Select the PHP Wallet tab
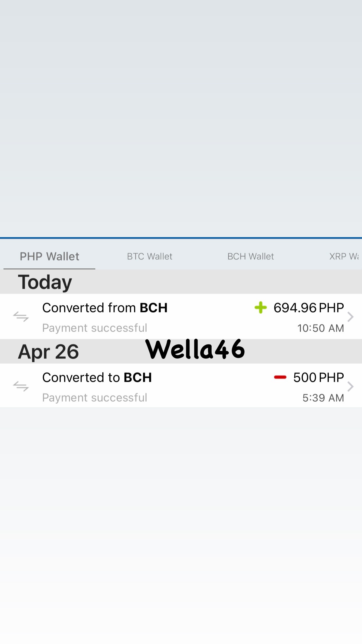 point(50,256)
